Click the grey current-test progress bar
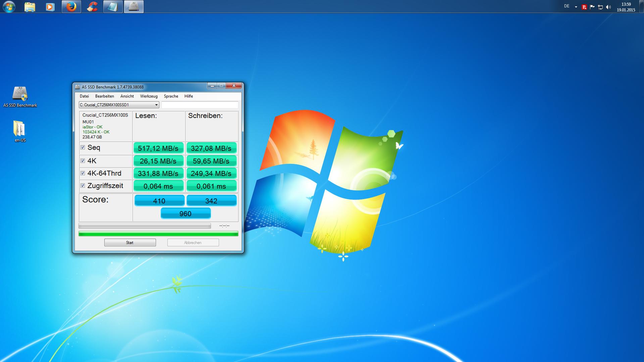The image size is (644, 362). (145, 226)
